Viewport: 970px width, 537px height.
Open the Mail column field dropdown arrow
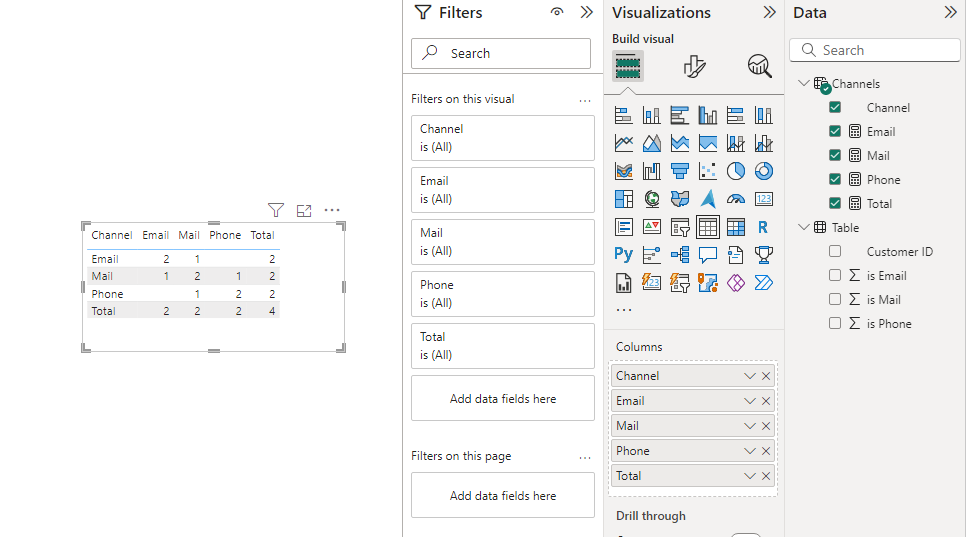(750, 426)
